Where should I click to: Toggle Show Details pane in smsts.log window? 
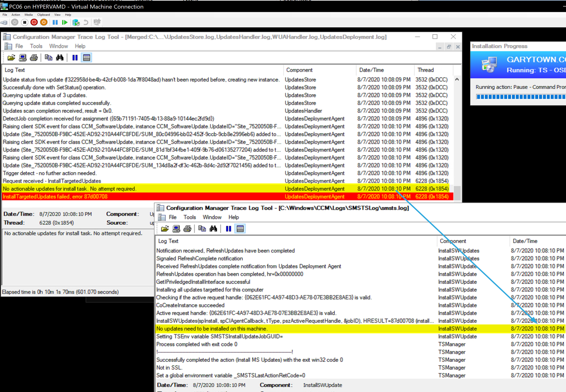pyautogui.click(x=240, y=229)
